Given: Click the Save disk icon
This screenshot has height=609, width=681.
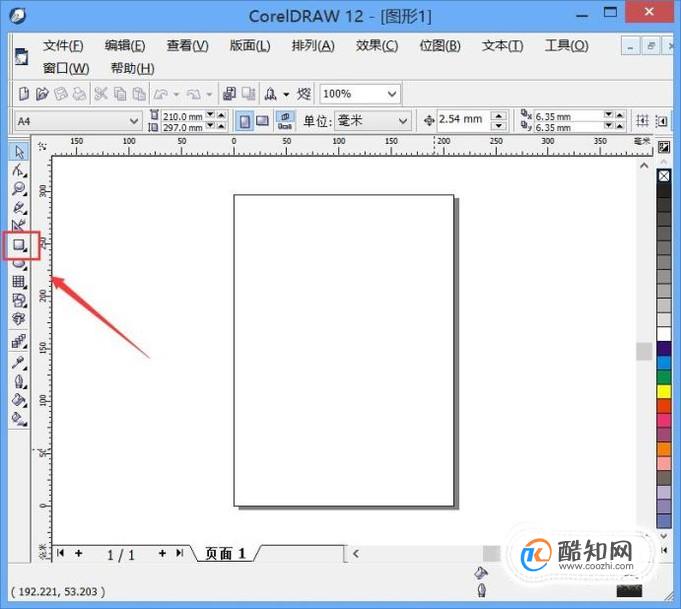Looking at the screenshot, I should click(x=60, y=94).
